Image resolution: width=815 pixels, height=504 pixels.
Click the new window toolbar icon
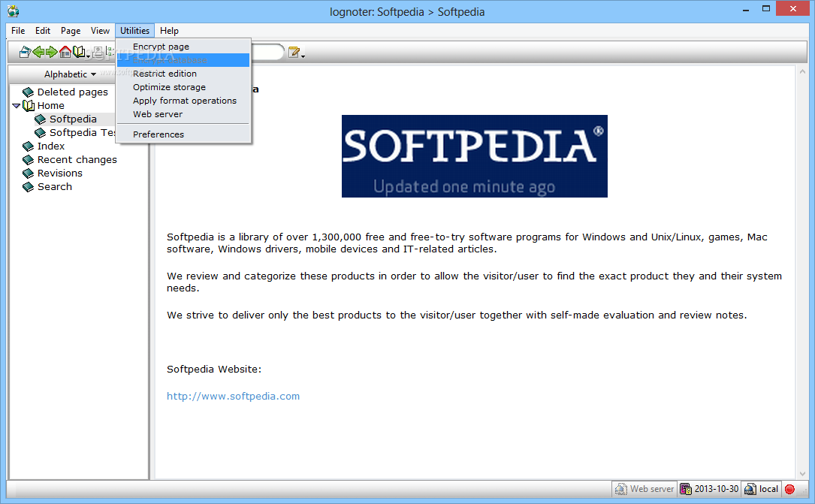point(25,52)
